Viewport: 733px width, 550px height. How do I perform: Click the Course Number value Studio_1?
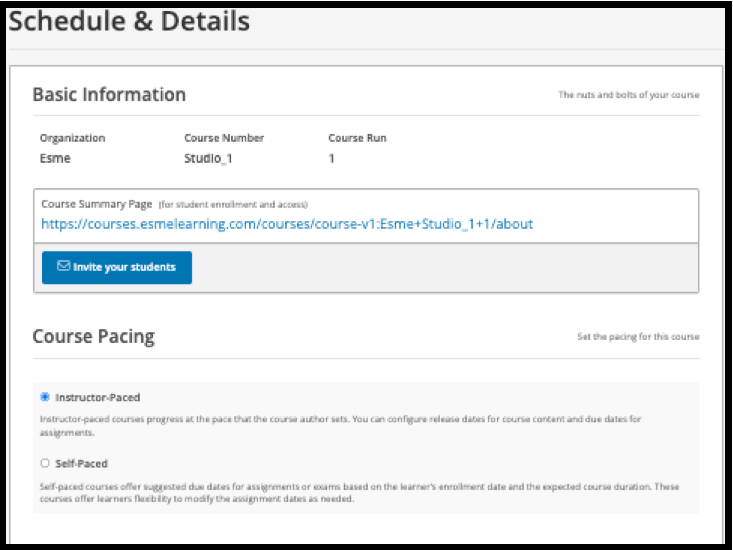(x=209, y=158)
